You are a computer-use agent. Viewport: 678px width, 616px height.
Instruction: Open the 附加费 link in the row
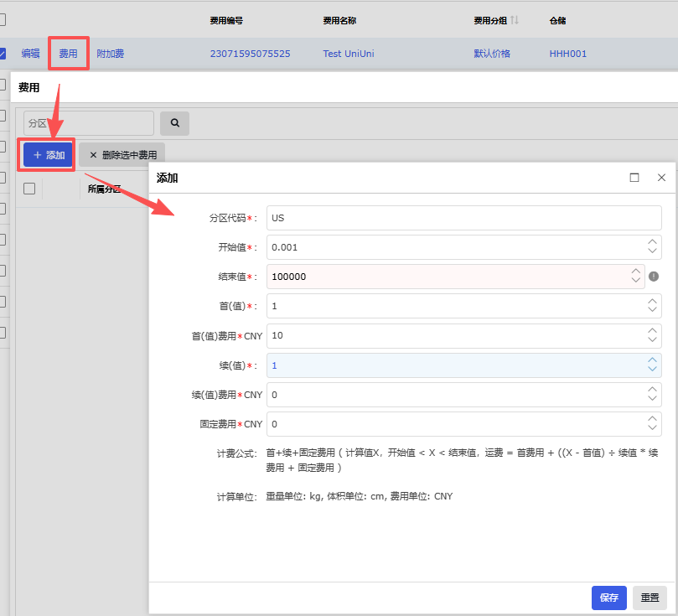pos(110,54)
